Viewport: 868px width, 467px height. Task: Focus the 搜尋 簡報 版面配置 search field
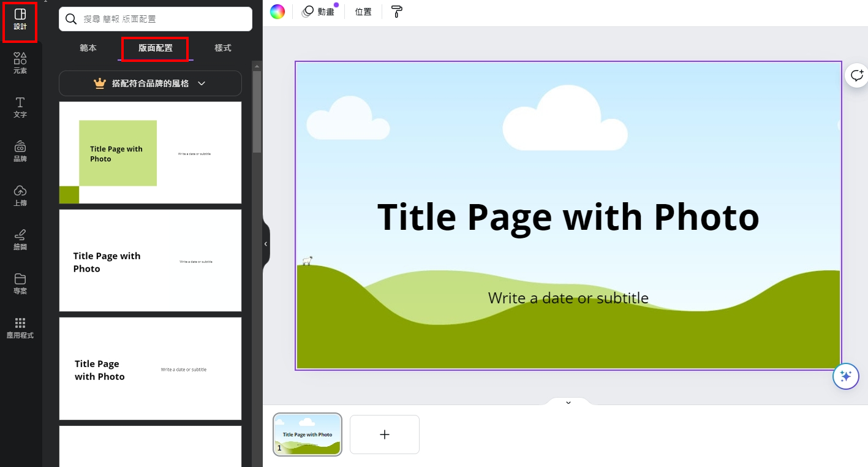(156, 19)
